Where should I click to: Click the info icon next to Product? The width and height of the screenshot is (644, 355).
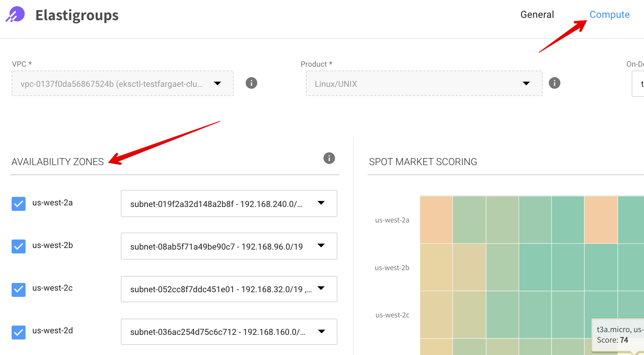pos(554,83)
